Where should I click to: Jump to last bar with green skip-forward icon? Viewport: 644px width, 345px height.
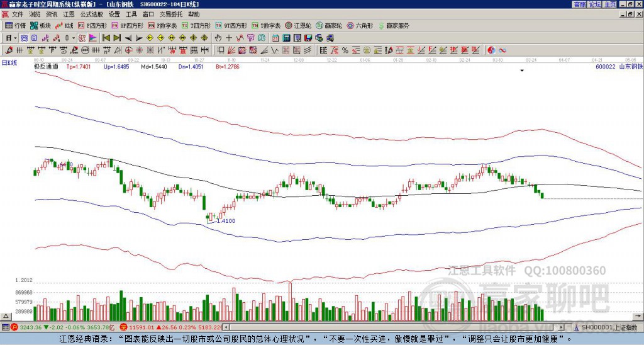(116, 38)
